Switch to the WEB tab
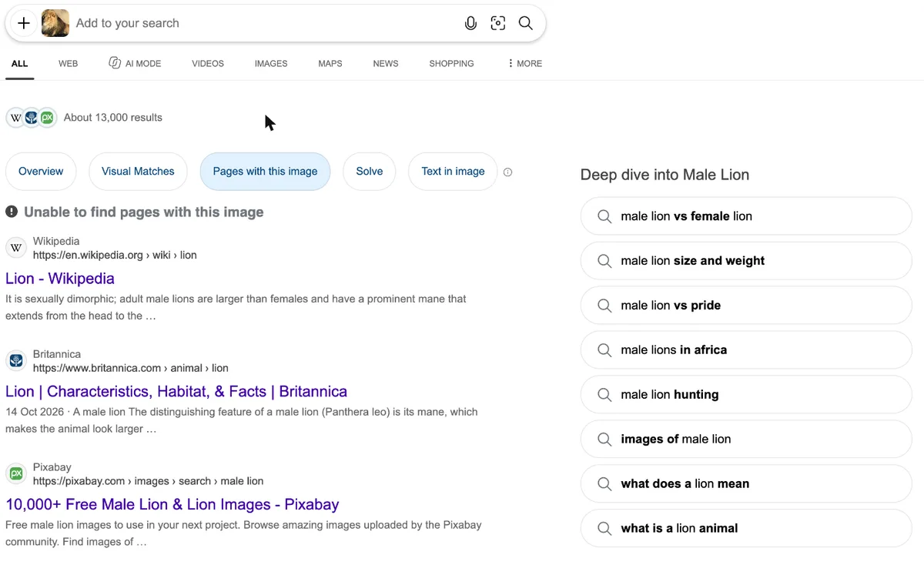This screenshot has height=565, width=924. (x=69, y=64)
